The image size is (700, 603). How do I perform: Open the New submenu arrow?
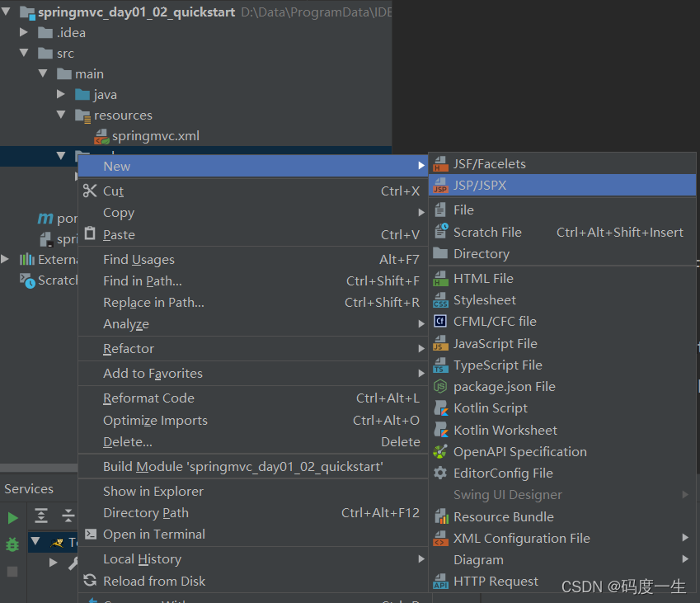pyautogui.click(x=421, y=166)
